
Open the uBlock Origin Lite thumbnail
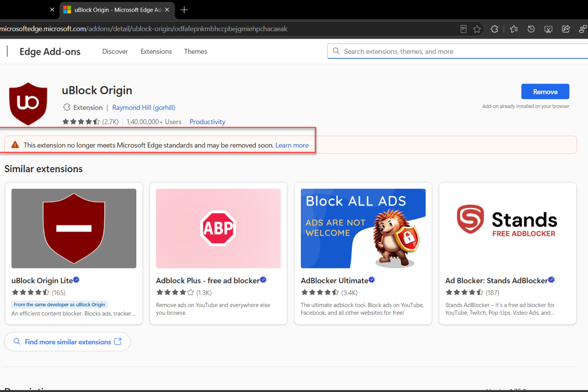[x=74, y=228]
